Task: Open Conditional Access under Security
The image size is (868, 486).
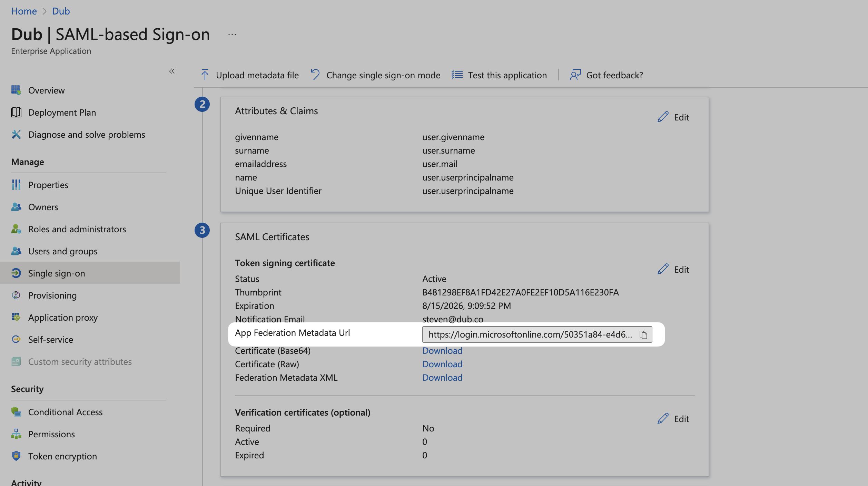Action: click(65, 412)
